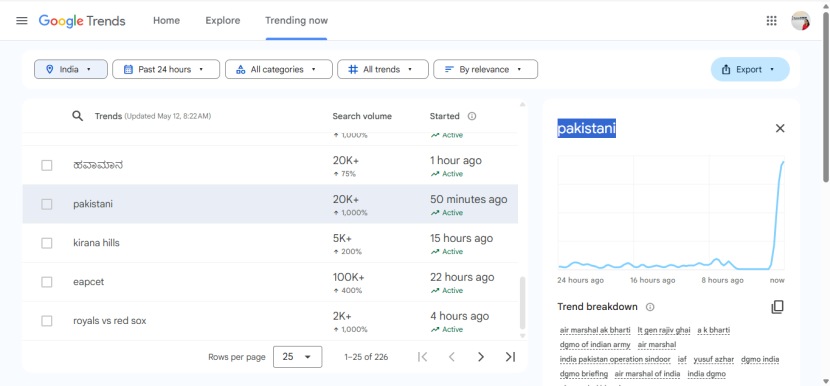
Task: Go to the next page of results
Action: [x=481, y=357]
